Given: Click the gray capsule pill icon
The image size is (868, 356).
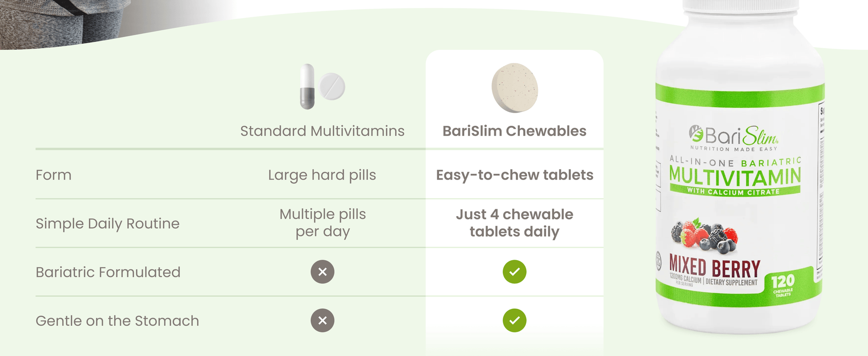Looking at the screenshot, I should [307, 86].
